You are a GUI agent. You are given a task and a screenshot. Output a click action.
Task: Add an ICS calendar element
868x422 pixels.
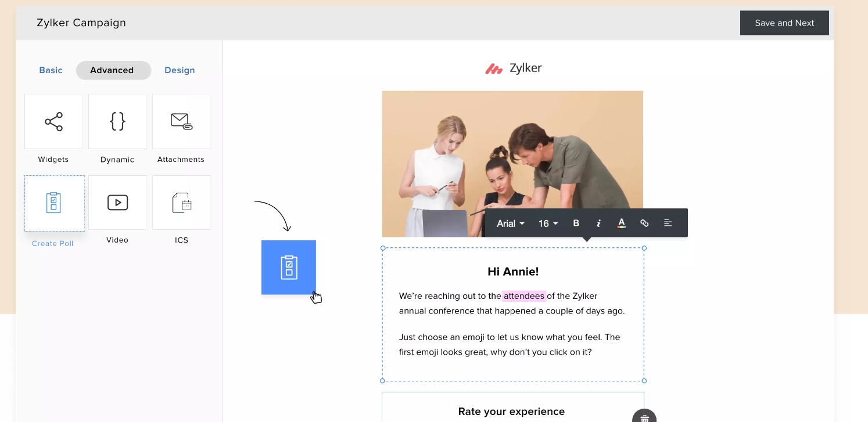(181, 203)
